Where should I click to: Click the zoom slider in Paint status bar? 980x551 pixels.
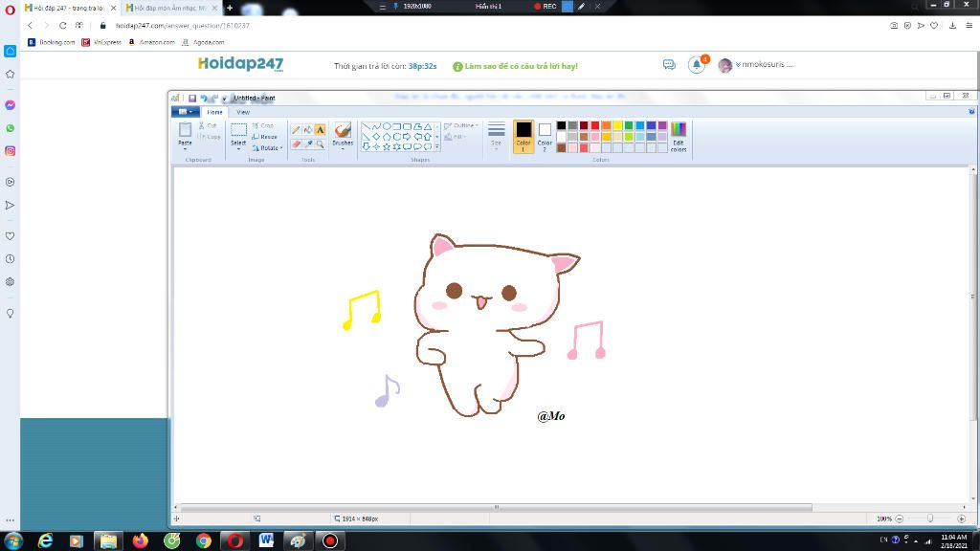tap(930, 518)
